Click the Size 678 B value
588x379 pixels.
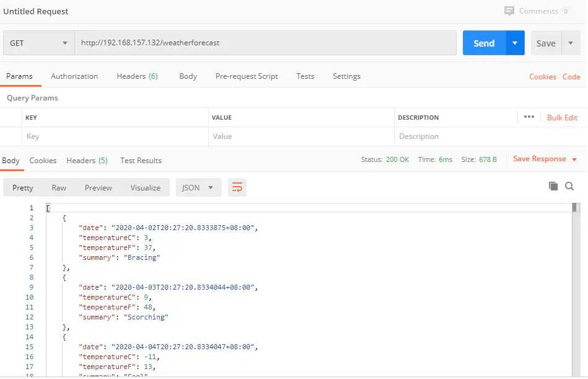tap(488, 159)
